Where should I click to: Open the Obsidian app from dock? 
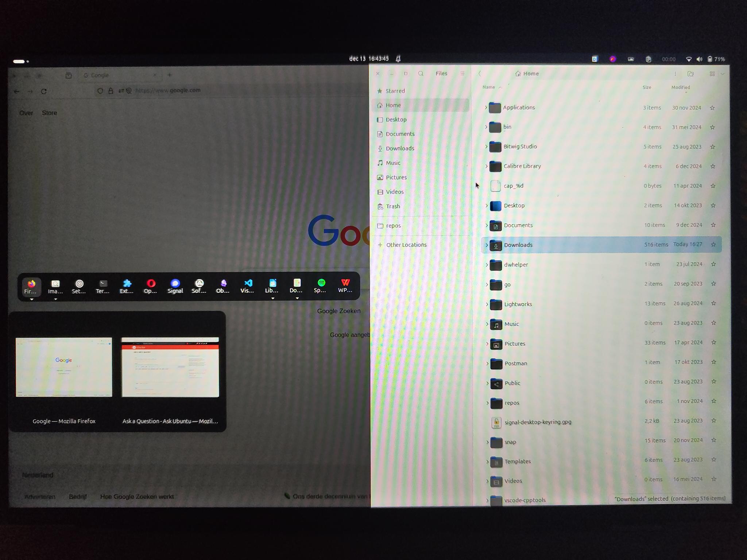click(x=222, y=286)
